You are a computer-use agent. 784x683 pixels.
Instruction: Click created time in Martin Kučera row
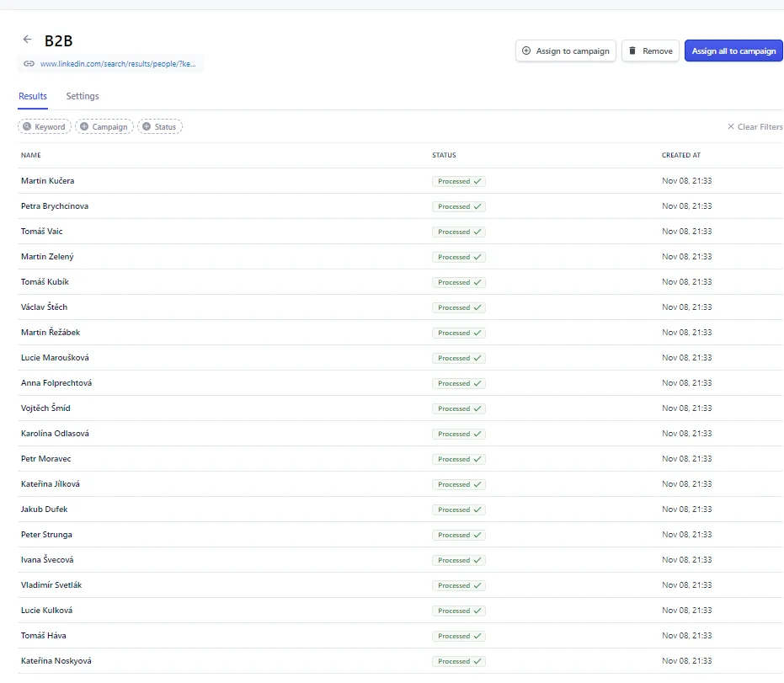point(686,180)
